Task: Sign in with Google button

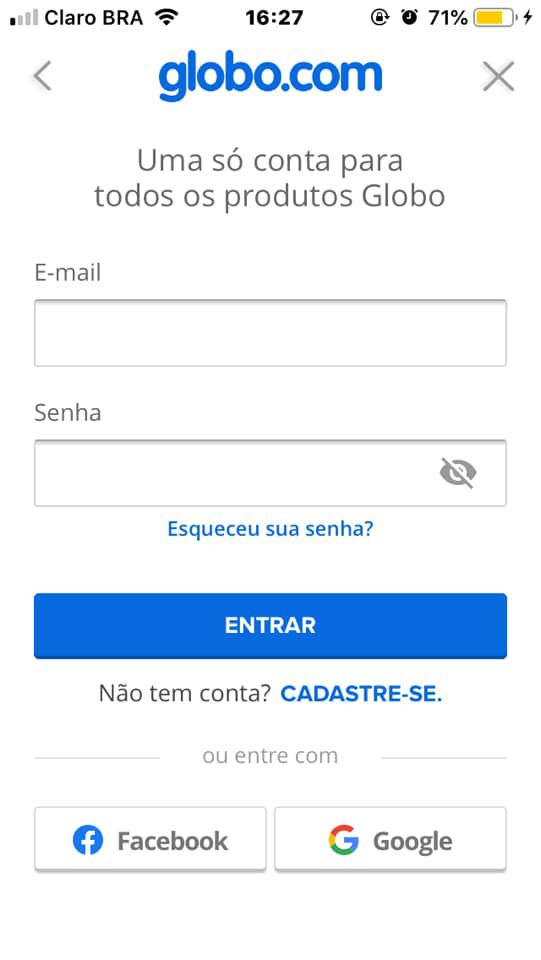Action: coord(390,839)
